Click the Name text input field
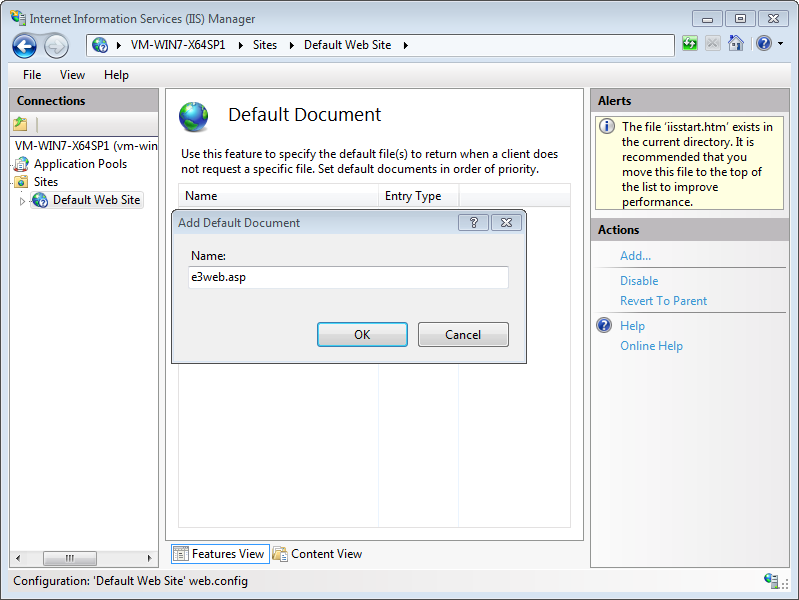Screen dimensions: 799x600 348,278
